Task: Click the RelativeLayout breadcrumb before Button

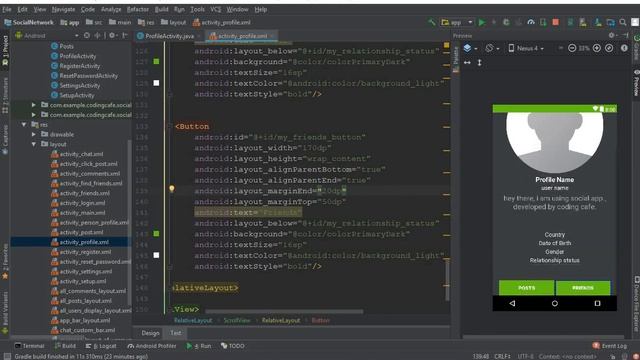Action: click(280, 320)
